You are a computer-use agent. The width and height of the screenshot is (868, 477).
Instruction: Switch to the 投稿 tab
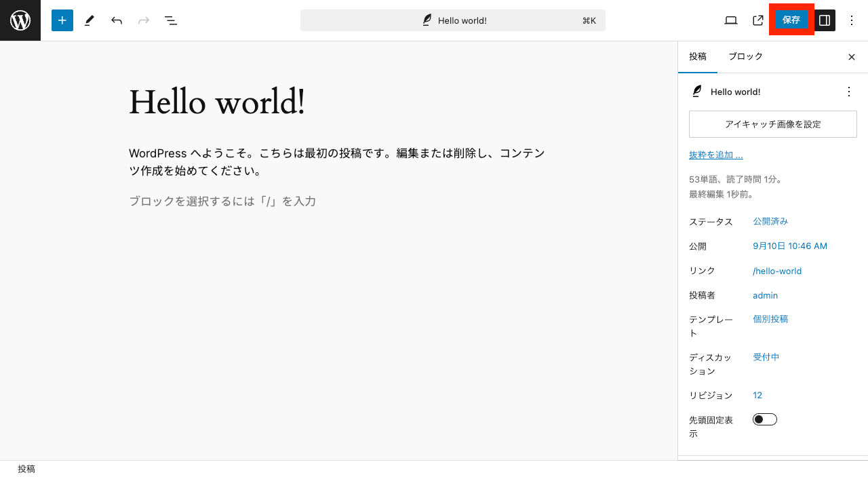point(698,57)
